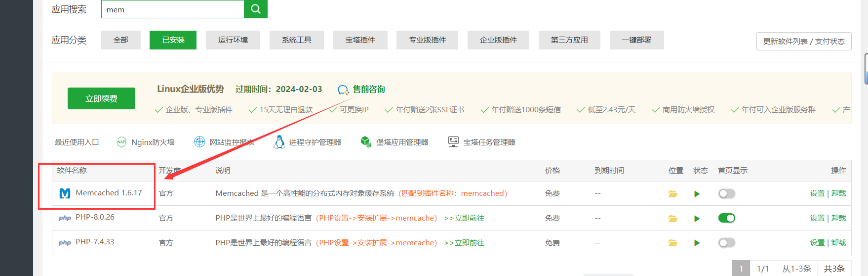Click the 共3条 total count text
This screenshot has width=868, height=276.
point(834,269)
